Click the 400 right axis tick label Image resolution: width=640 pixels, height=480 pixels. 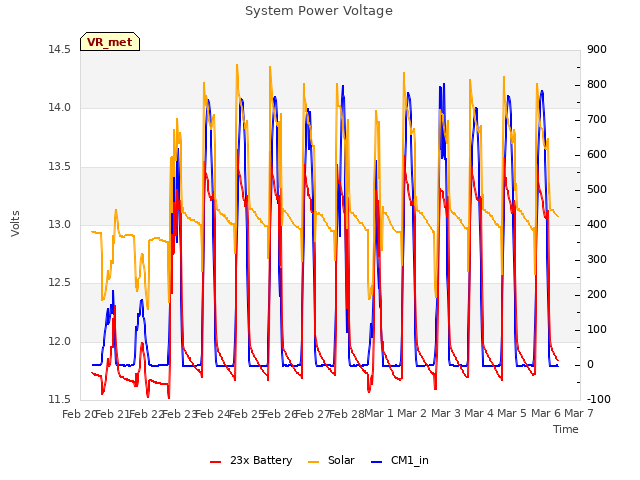597,224
